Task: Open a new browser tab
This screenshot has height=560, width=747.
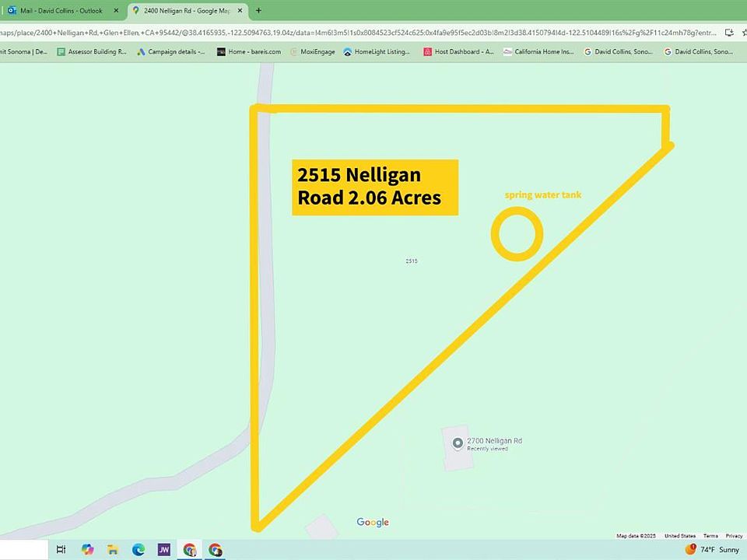Action: tap(258, 11)
